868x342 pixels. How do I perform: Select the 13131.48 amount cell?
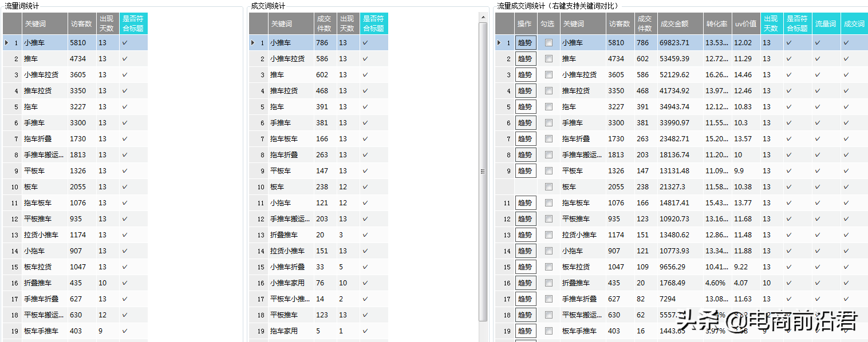click(x=680, y=171)
